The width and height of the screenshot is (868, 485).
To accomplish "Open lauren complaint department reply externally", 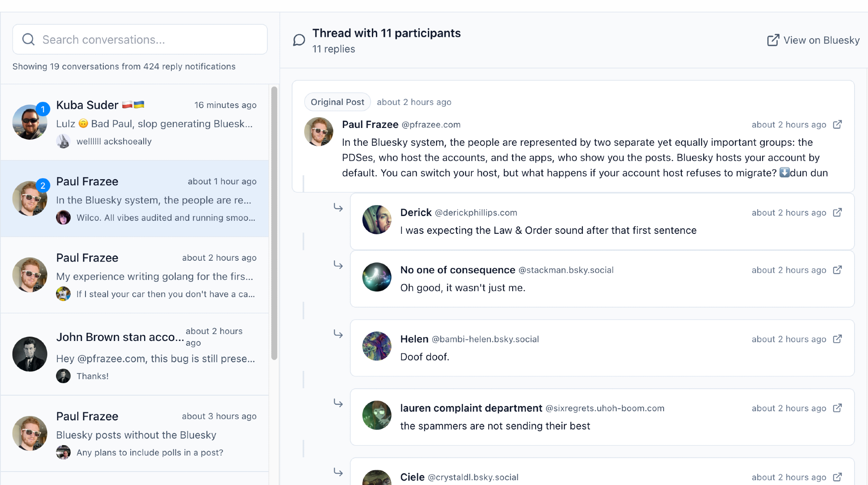I will tap(837, 408).
